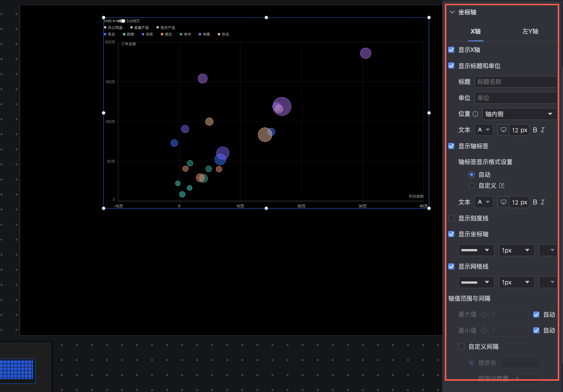Click the edit icon next to 自定义
Viewport: 563px width, 392px height.
coord(502,185)
